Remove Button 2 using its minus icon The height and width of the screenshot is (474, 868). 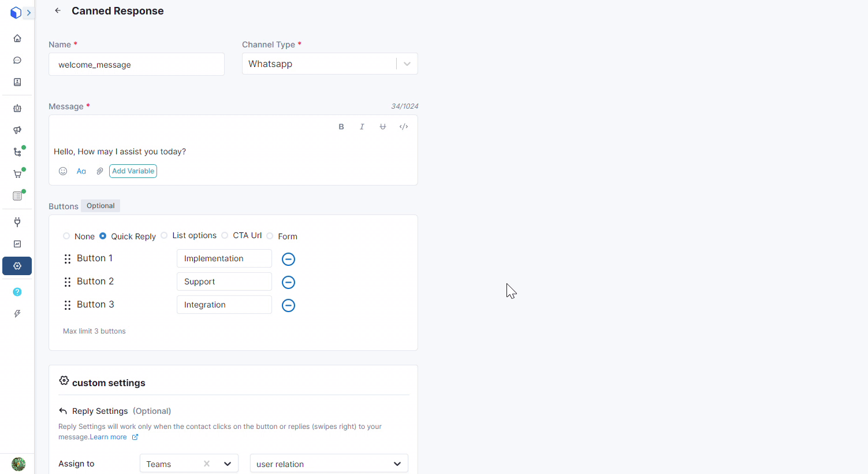tap(288, 282)
